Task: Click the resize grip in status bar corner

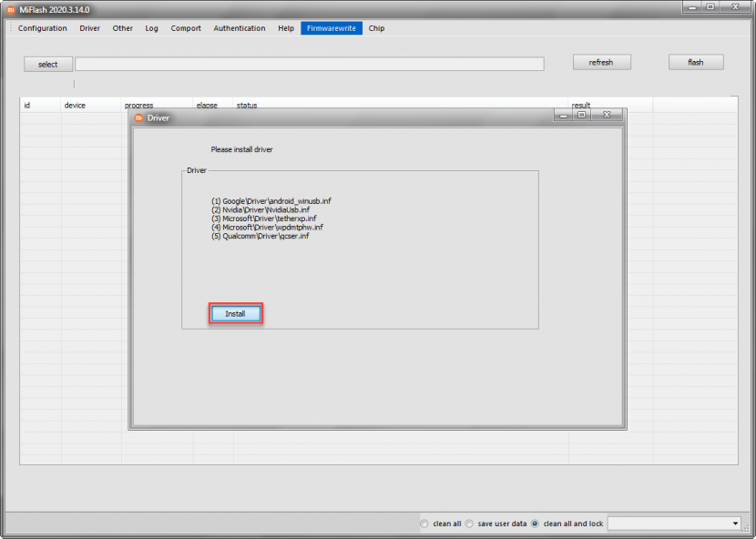Action: (x=748, y=529)
